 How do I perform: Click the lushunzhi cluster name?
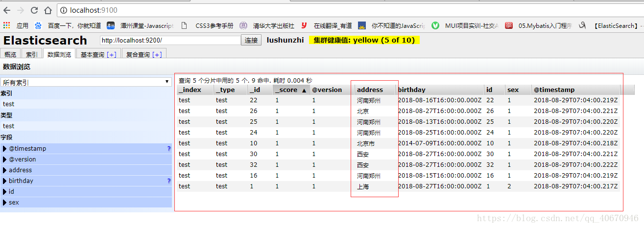285,40
